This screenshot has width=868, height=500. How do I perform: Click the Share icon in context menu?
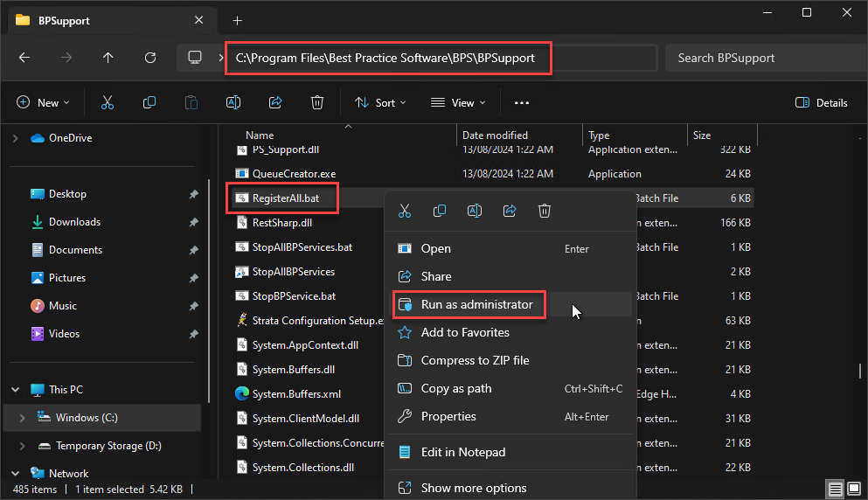pyautogui.click(x=510, y=211)
